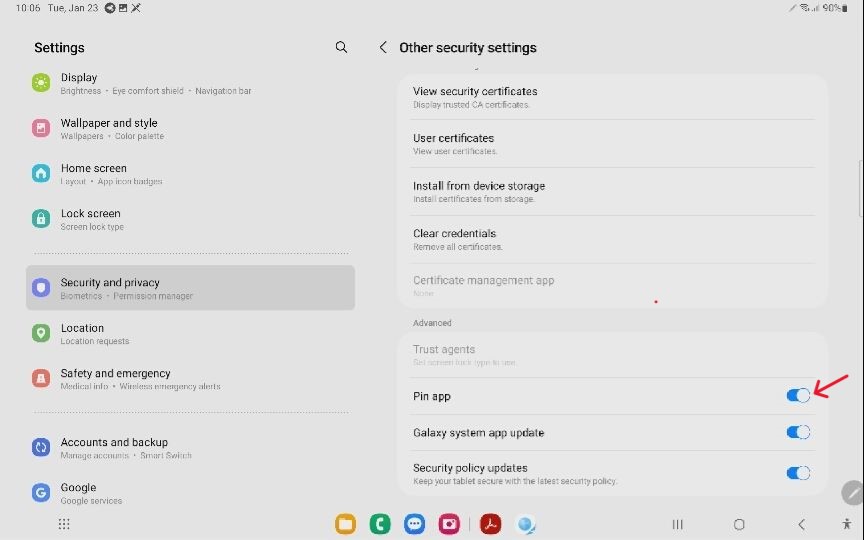Open Safety and emergency settings
Image resolution: width=864 pixels, height=540 pixels.
(x=190, y=379)
